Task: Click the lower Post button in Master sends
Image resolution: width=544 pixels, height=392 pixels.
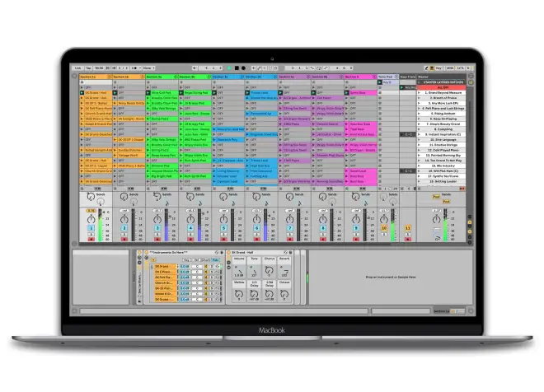Action: (446, 202)
